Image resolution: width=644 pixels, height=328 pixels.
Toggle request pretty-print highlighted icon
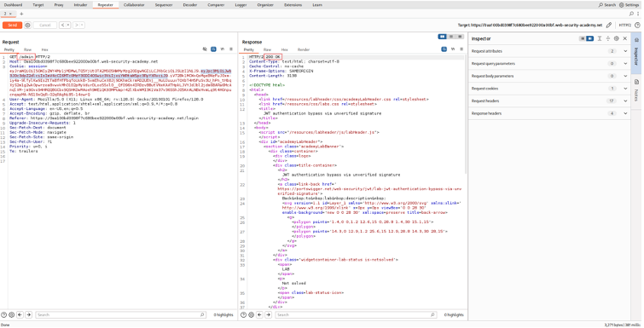point(213,49)
